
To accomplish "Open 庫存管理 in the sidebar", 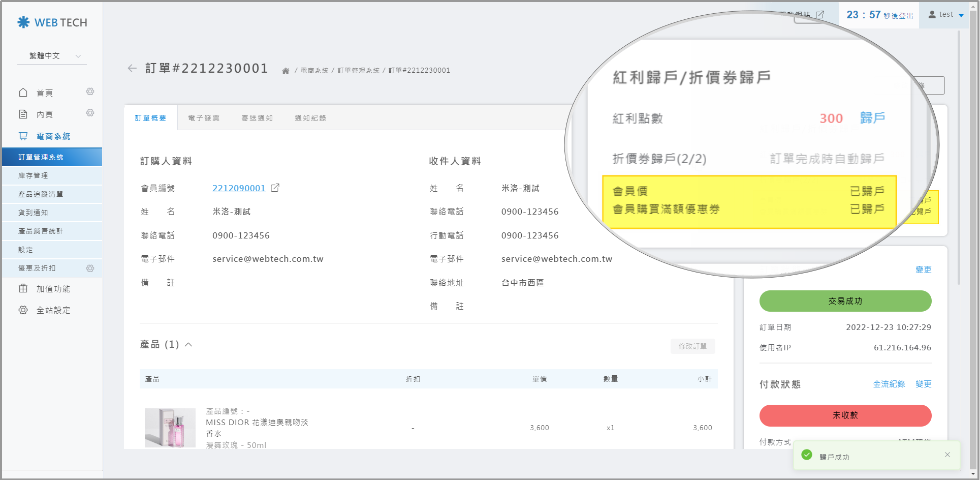I will (x=33, y=175).
